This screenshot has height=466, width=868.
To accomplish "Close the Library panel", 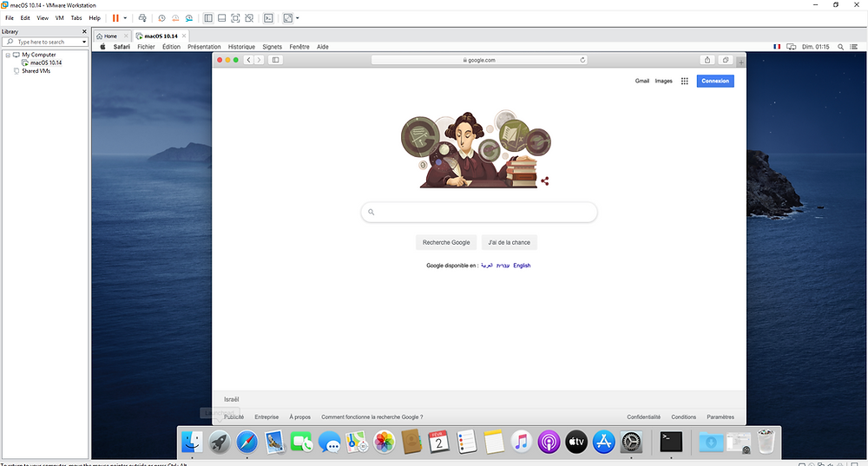I will (x=84, y=31).
